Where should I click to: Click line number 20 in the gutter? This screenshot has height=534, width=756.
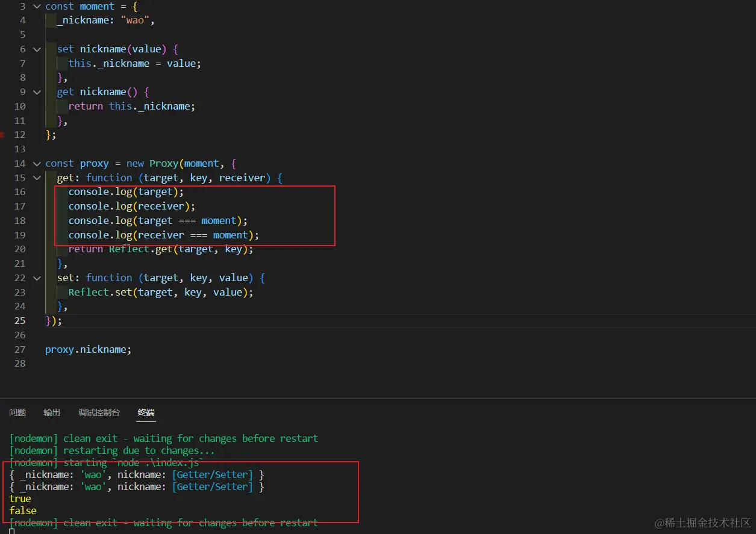(19, 249)
